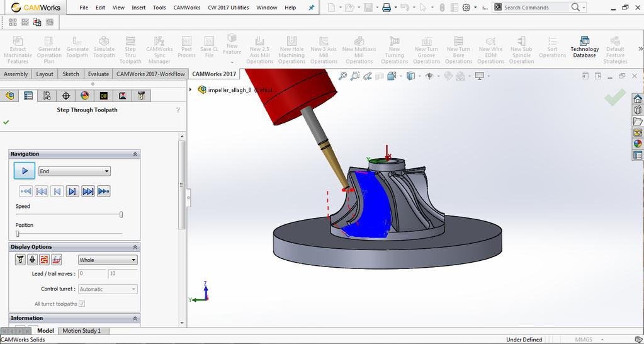The width and height of the screenshot is (644, 344).
Task: Open the DisplayManager color-wheel tab
Action: (x=84, y=96)
